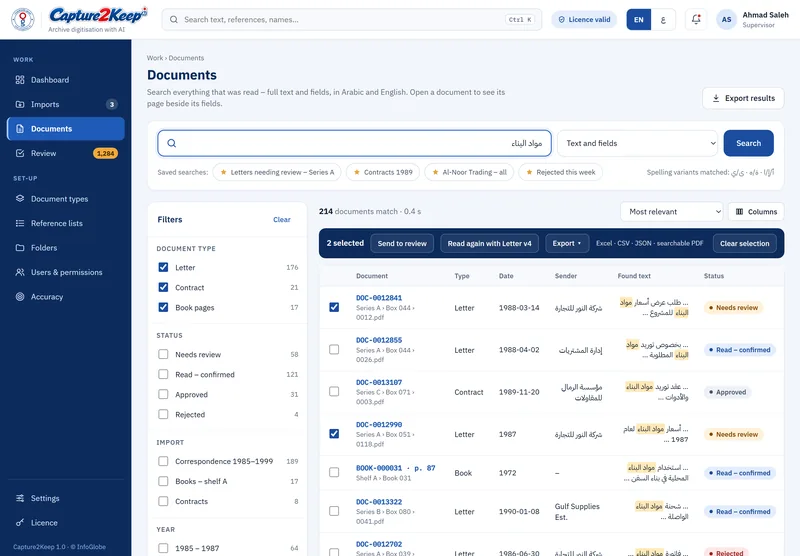Check Correspondence 1985–1999 import filter
The image size is (800, 556).
tap(163, 461)
